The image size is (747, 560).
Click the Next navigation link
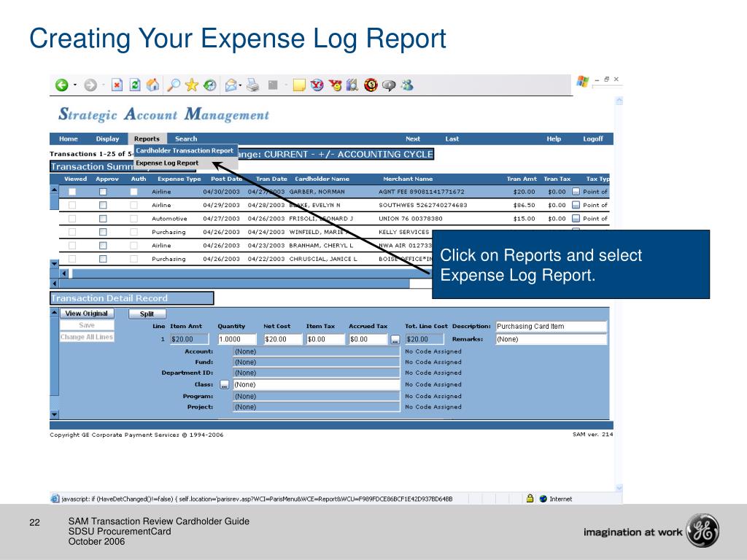click(x=413, y=139)
